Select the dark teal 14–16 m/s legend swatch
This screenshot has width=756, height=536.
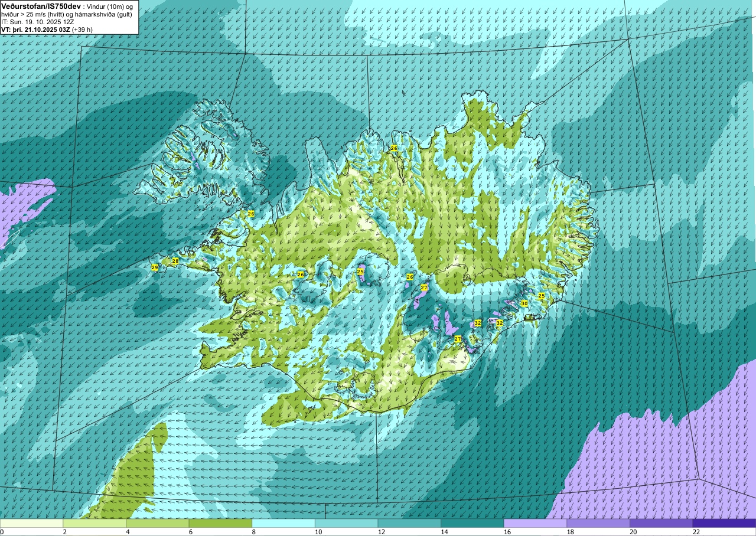coord(472,523)
